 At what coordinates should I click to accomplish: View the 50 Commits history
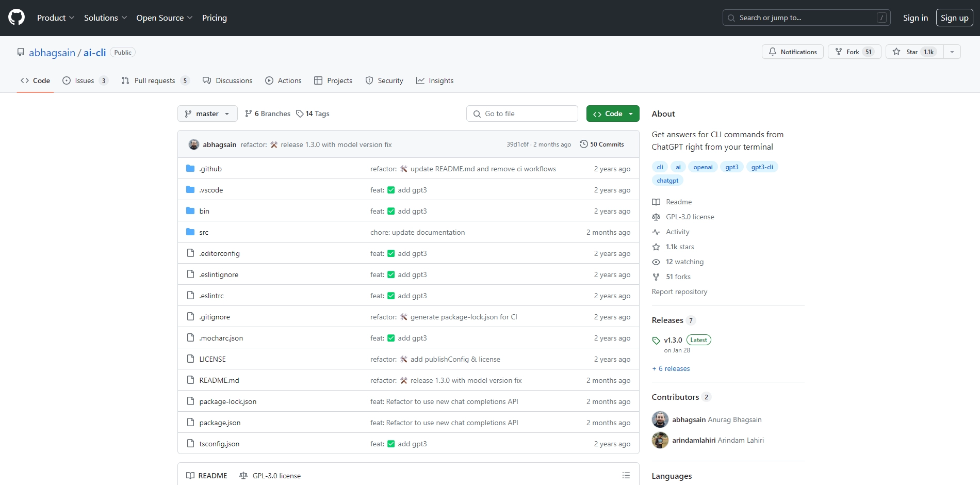602,144
